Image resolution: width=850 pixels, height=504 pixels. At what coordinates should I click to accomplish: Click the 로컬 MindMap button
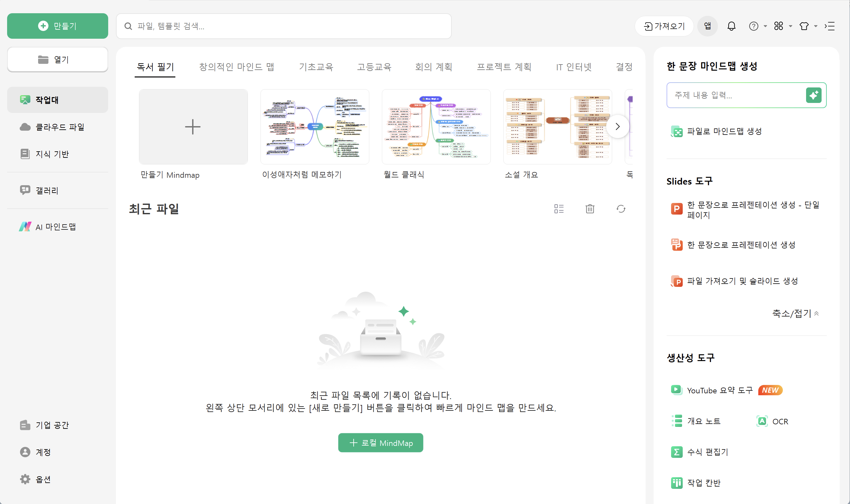point(380,442)
